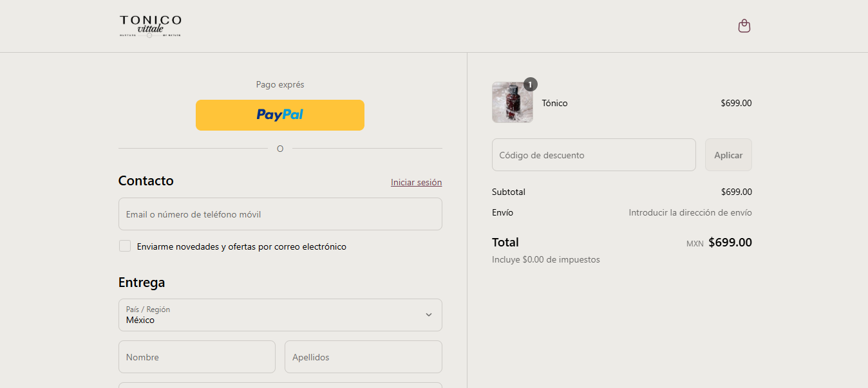Click the Tonico Vittale logo
This screenshot has height=388, width=868.
pos(151,26)
